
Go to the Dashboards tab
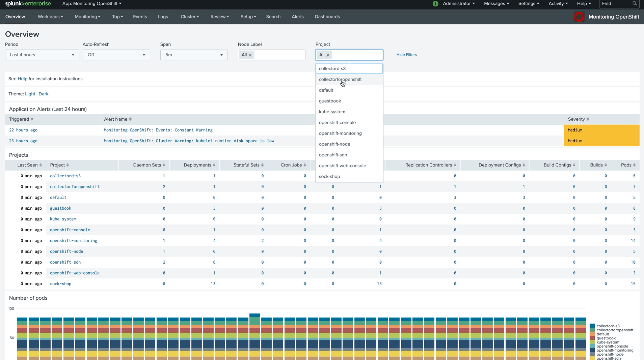click(327, 17)
